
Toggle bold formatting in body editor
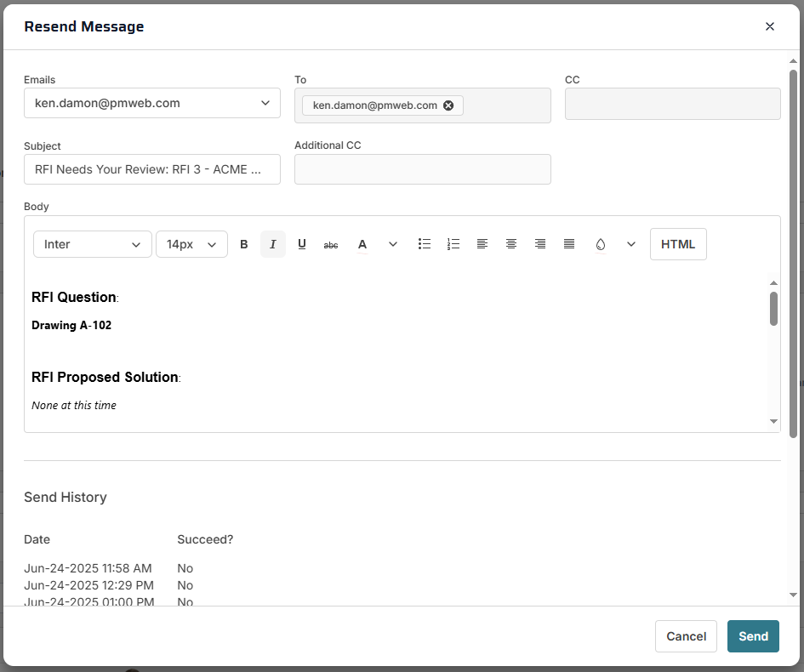point(244,244)
